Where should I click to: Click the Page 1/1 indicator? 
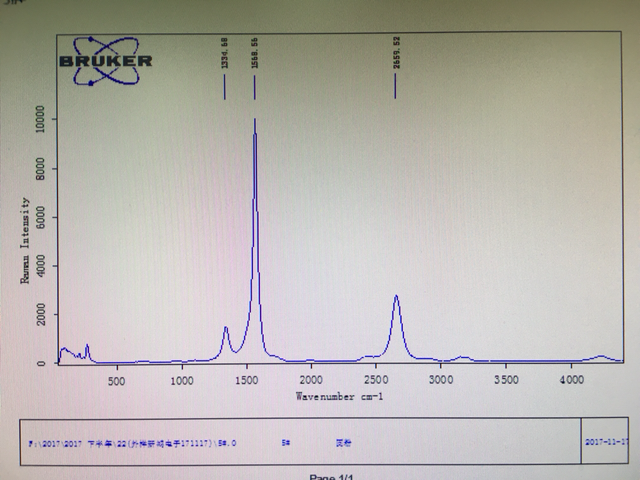[x=331, y=477]
